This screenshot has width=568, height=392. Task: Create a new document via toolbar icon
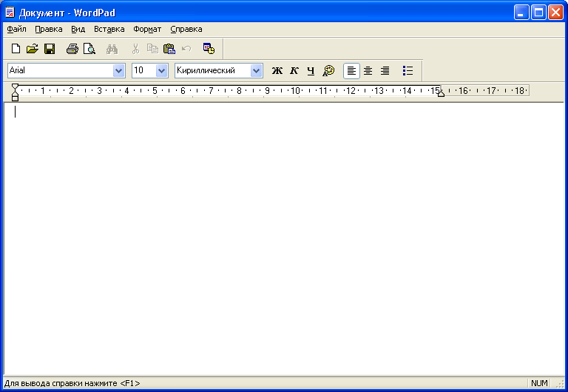(16, 49)
